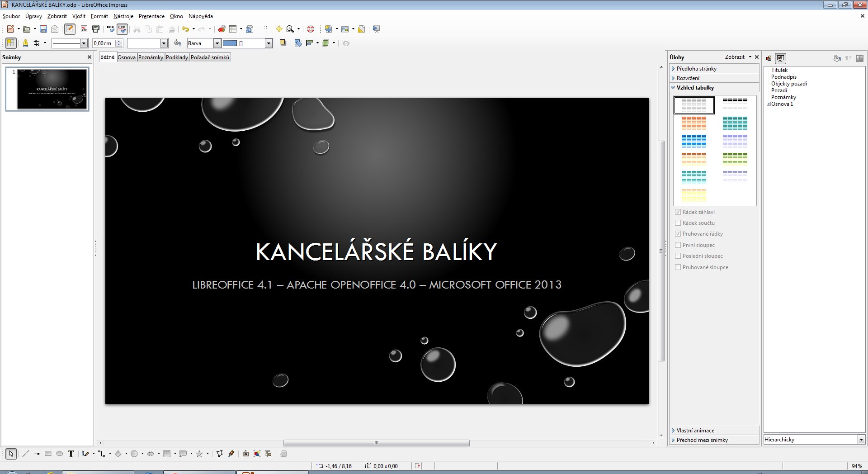Expand the Předloha stránky section
Image resolution: width=868 pixels, height=474 pixels.
[x=714, y=69]
